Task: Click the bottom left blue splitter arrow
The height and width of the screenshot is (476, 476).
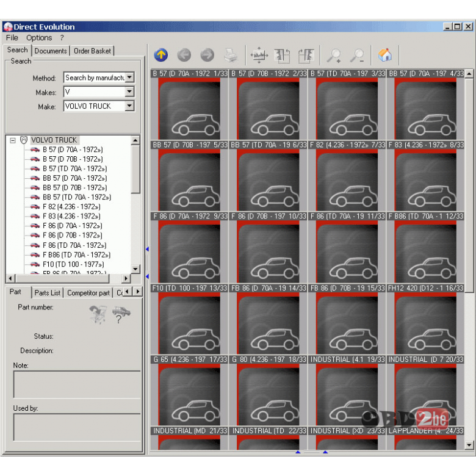Action: pos(298,452)
